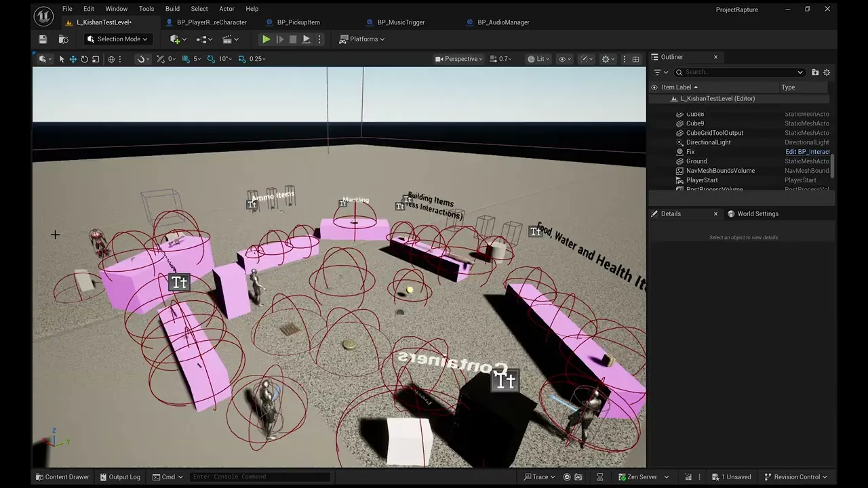Toggle the viewport layout grid icon
Screen dimensions: 868x488
coord(635,59)
